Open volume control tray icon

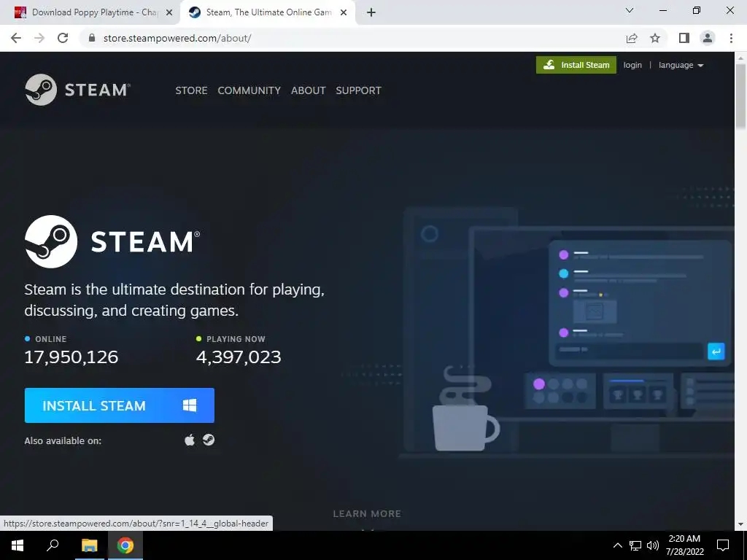click(x=653, y=545)
